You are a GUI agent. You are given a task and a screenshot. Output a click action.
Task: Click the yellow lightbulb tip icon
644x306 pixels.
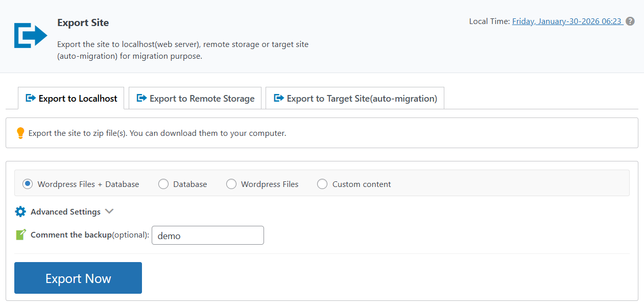click(20, 133)
